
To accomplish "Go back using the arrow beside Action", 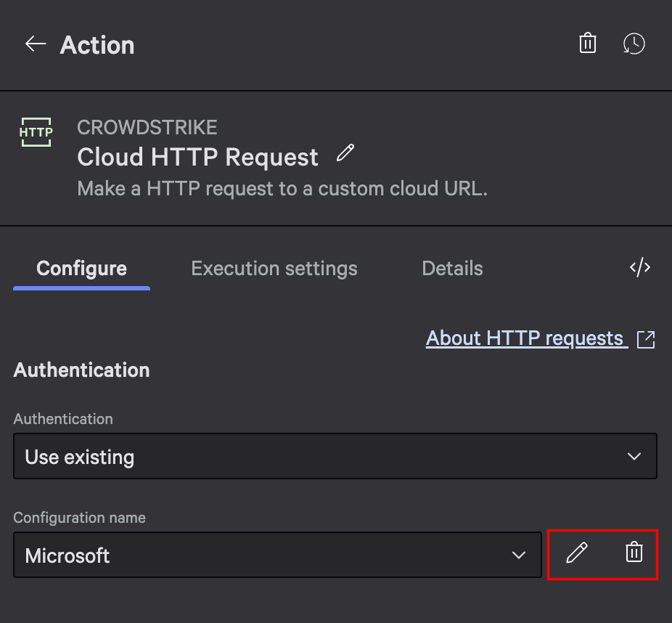I will [36, 44].
